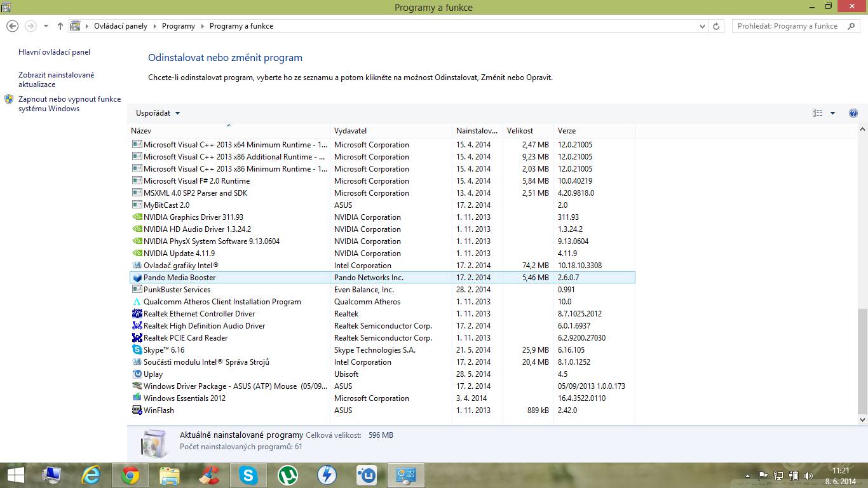
Task: Sort by Nainstalováno column header
Action: pos(477,131)
